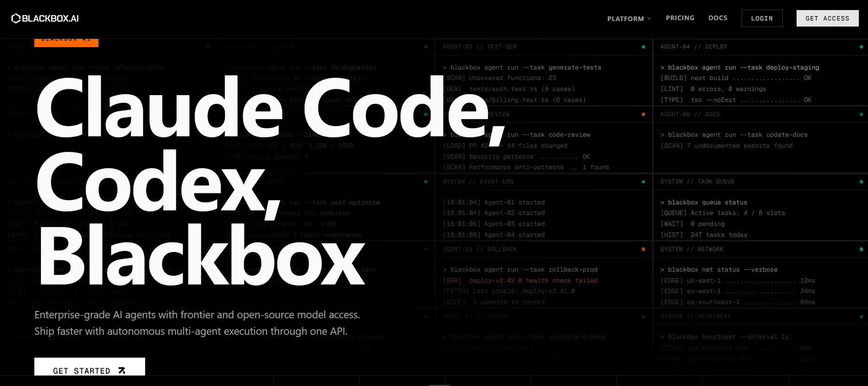Click the orange Blackbox AI badge
The width and height of the screenshot is (868, 386).
pyautogui.click(x=66, y=42)
